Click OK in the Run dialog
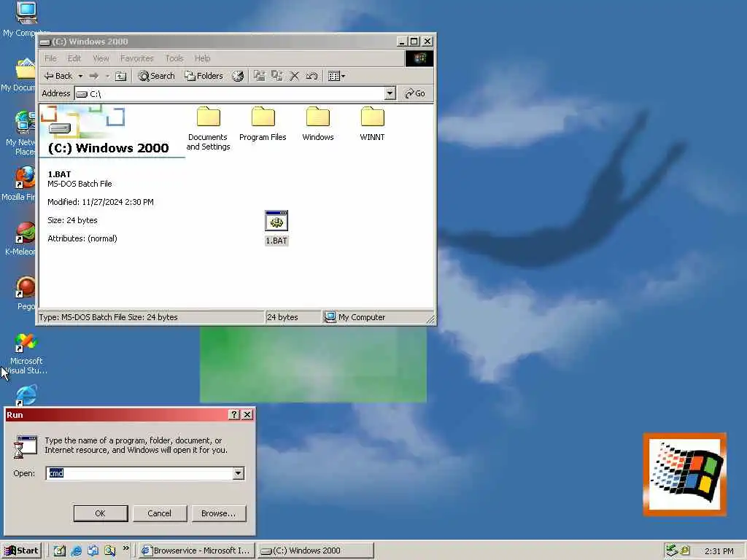Image resolution: width=747 pixels, height=560 pixels. pyautogui.click(x=101, y=513)
